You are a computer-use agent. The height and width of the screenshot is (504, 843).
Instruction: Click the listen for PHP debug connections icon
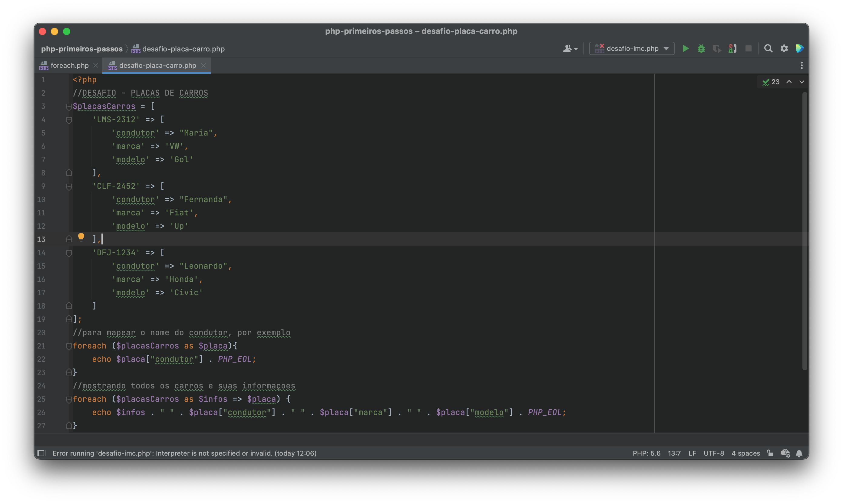(732, 49)
